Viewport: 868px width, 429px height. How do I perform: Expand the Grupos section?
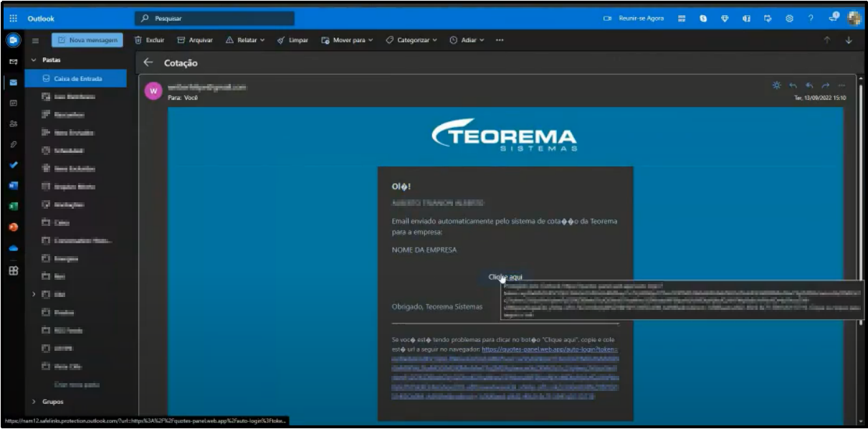click(34, 401)
